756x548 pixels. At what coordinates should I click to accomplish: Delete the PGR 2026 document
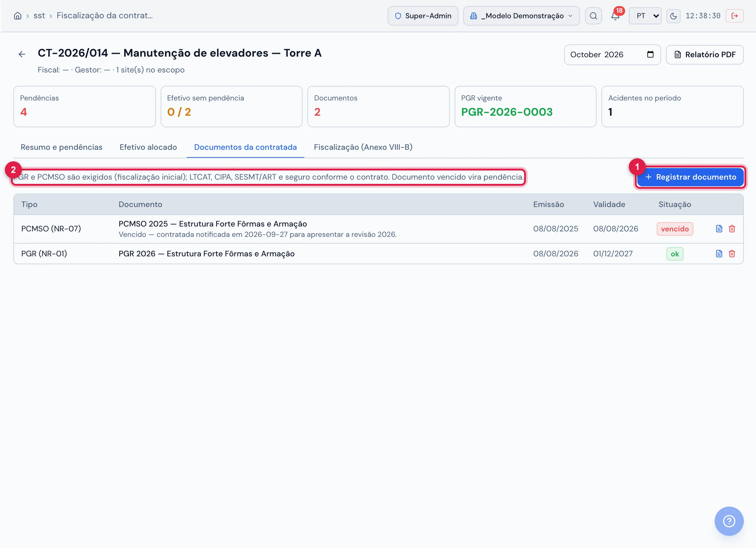(732, 254)
